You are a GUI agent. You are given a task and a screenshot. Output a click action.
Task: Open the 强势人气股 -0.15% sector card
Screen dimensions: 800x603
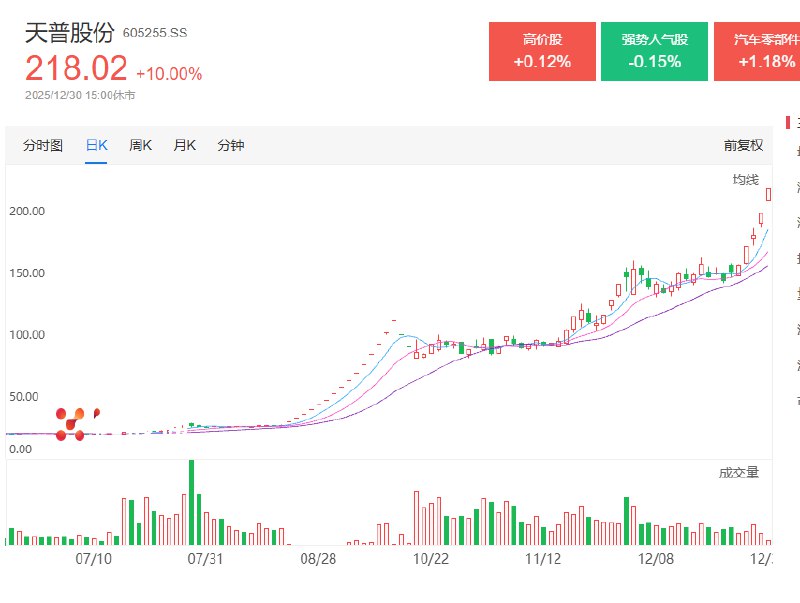(x=655, y=52)
